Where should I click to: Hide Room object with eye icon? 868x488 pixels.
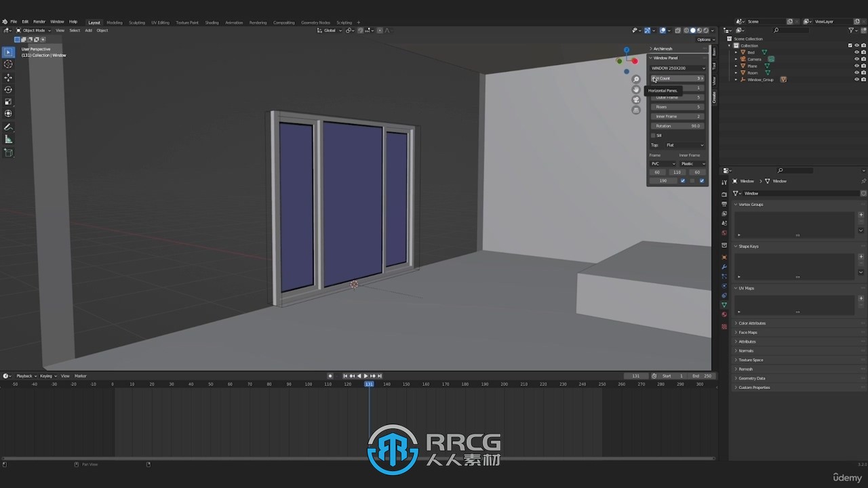(x=856, y=73)
